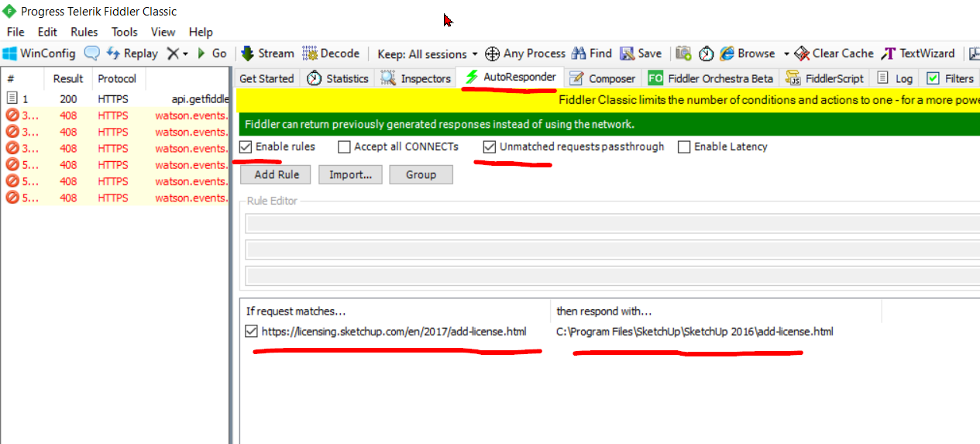Click the camera screenshot icon in toolbar
Image resolution: width=980 pixels, height=444 pixels.
pos(683,53)
